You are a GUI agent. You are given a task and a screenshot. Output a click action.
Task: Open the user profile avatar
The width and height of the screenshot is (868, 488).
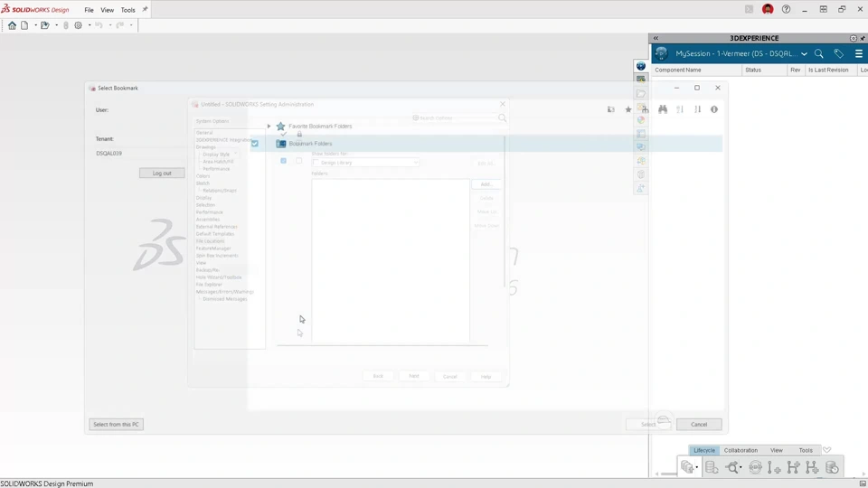click(768, 9)
